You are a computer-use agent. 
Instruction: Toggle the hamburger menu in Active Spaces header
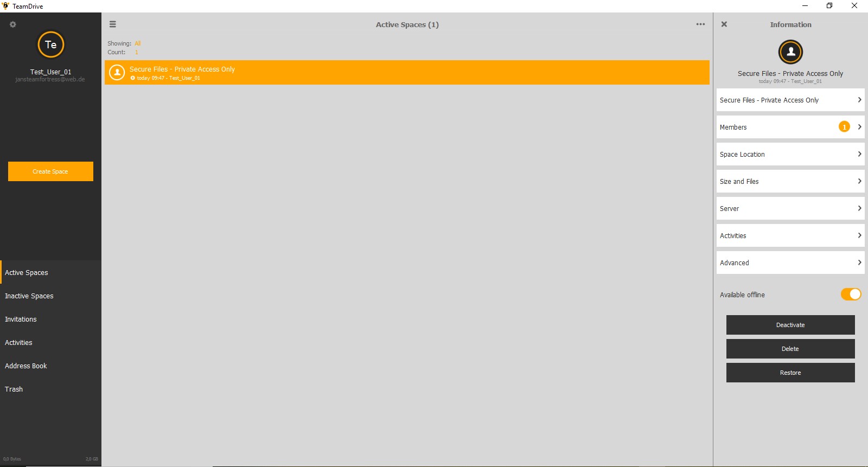(113, 24)
